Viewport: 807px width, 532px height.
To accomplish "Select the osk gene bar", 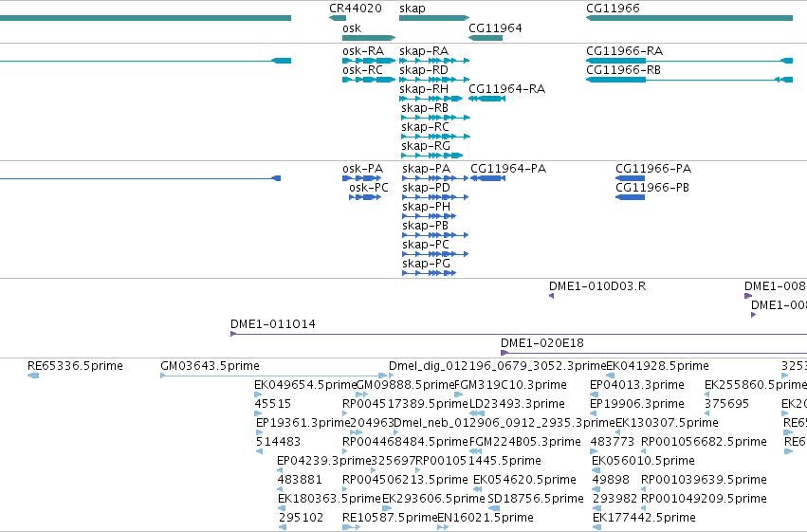I will click(369, 38).
